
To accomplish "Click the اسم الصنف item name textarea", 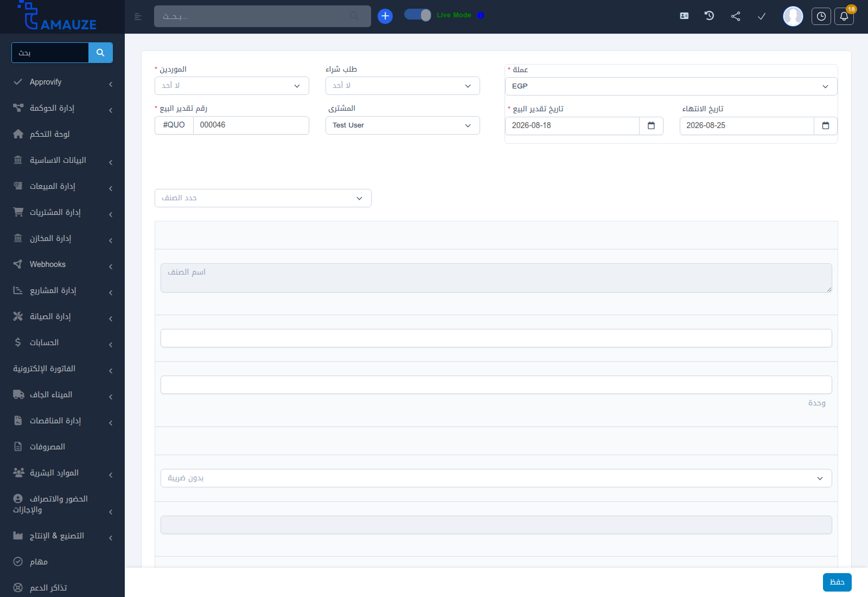I will point(496,278).
